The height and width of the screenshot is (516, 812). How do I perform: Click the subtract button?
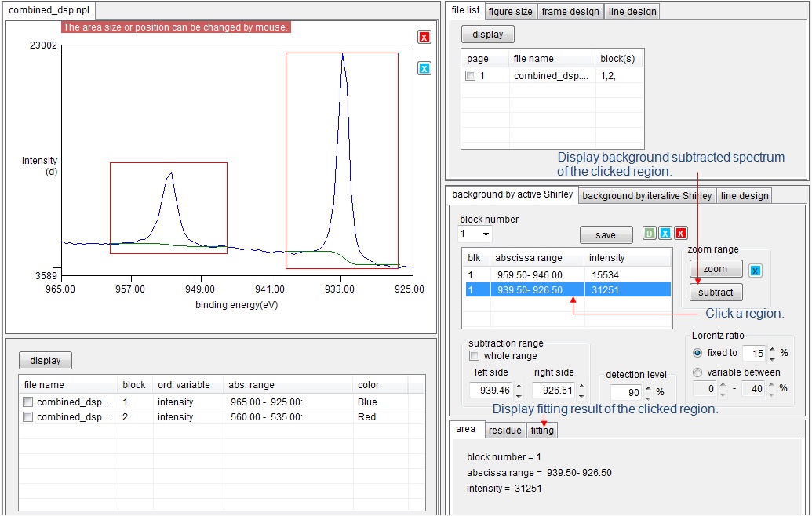[x=716, y=292]
